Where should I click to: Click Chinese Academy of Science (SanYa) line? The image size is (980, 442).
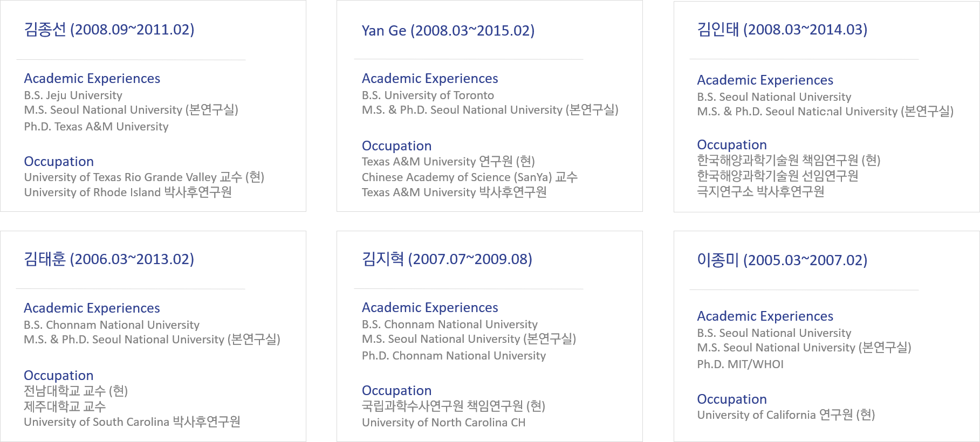click(469, 177)
